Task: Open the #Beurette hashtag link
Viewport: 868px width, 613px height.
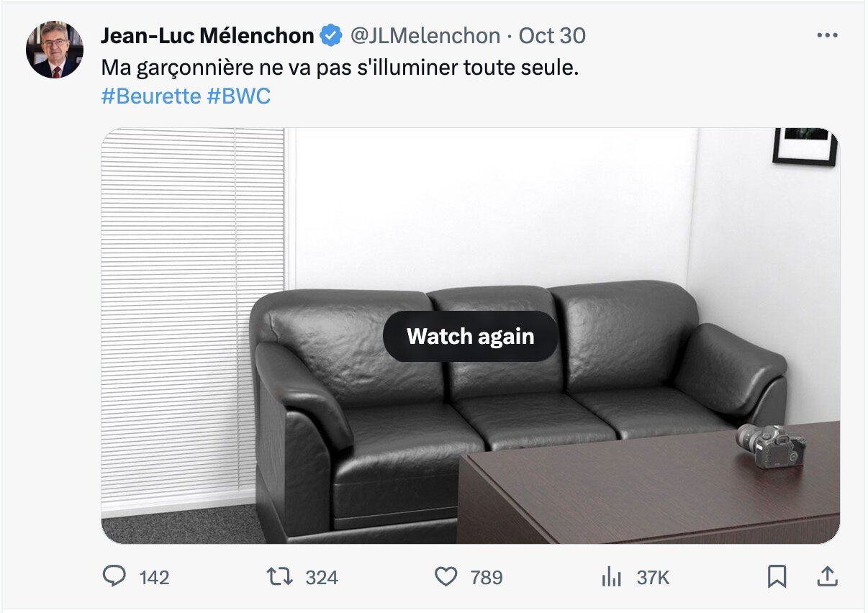Action: click(x=151, y=96)
